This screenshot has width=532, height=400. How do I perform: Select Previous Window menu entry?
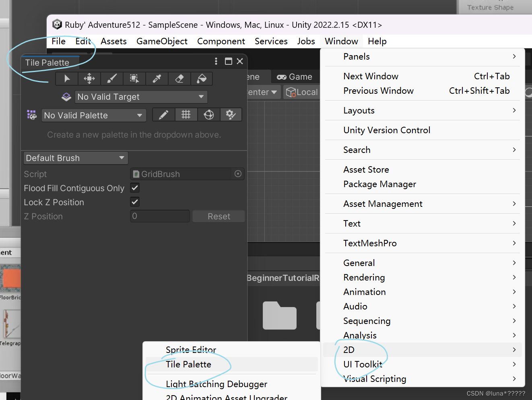pos(423,91)
